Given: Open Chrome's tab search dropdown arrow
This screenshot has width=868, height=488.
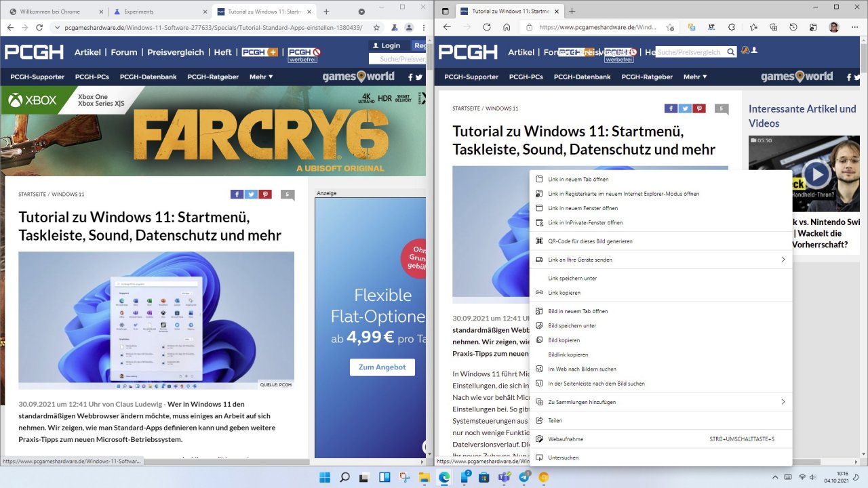Looking at the screenshot, I should pyautogui.click(x=361, y=12).
